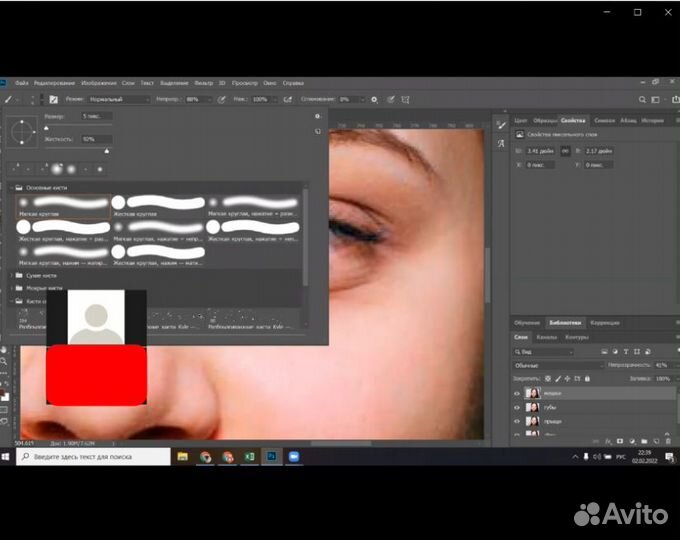Viewport: 680px width, 540px height.
Task: Lock layer position icon
Action: tap(567, 379)
